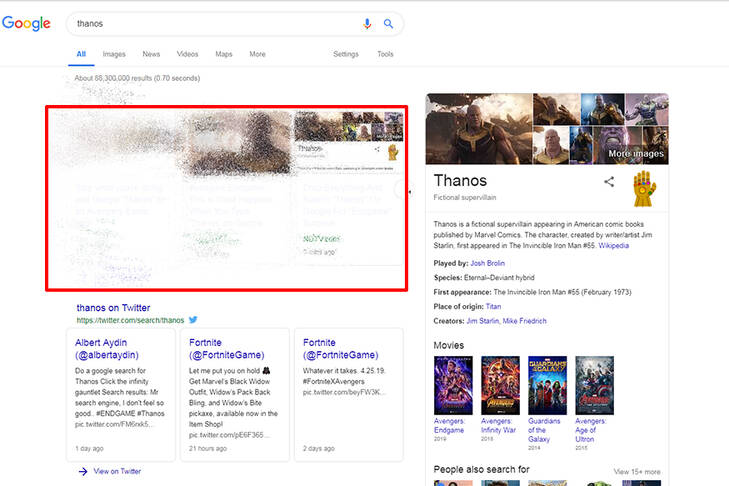Click the View on Twitter arrow icon

pyautogui.click(x=83, y=471)
